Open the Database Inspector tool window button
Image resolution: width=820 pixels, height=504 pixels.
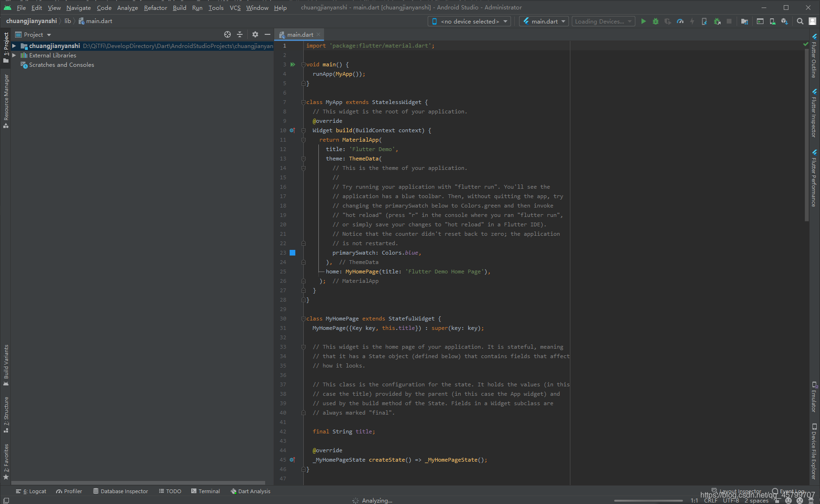point(121,491)
